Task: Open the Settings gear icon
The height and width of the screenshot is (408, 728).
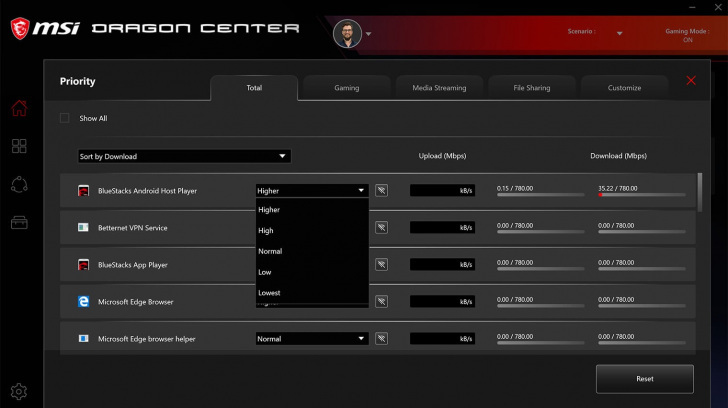Action: coord(19,391)
